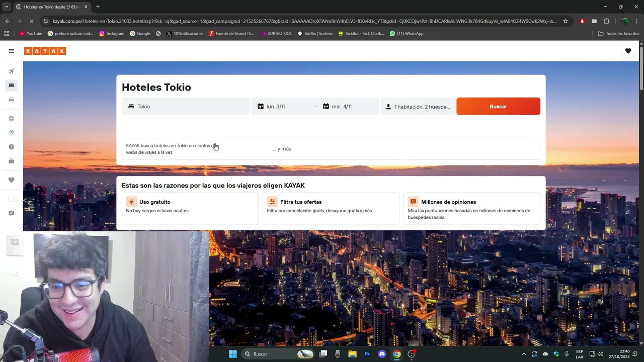Open the tab search dropdown arrow

click(6, 7)
